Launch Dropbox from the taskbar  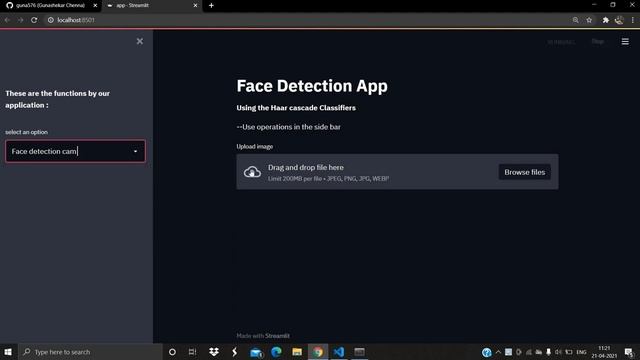click(x=213, y=352)
